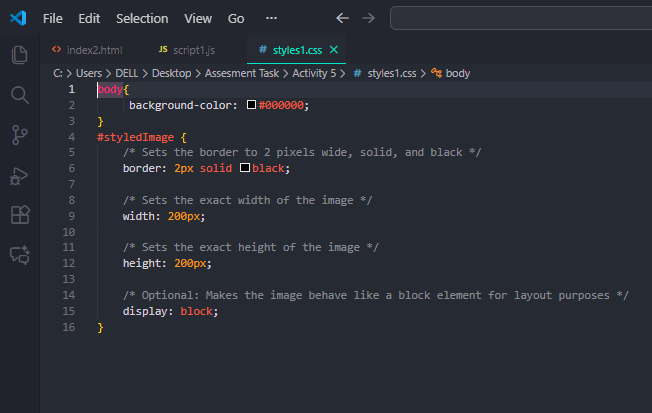Open the Run and Debug view
Screen dimensions: 652x413
click(x=19, y=175)
